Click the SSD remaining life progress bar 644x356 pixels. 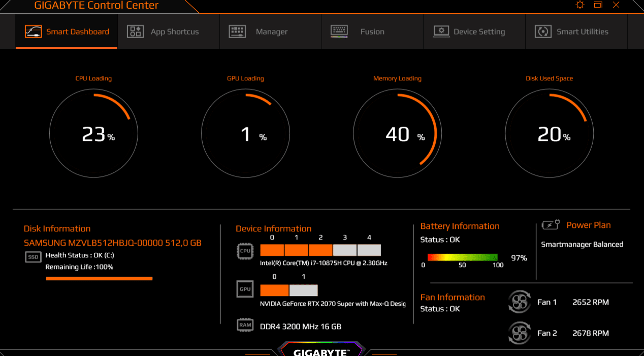pos(99,278)
